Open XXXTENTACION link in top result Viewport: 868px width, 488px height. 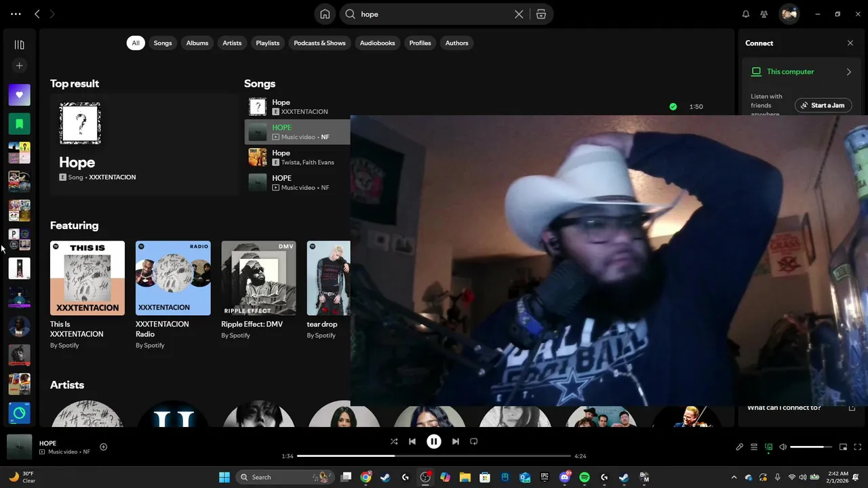(113, 177)
